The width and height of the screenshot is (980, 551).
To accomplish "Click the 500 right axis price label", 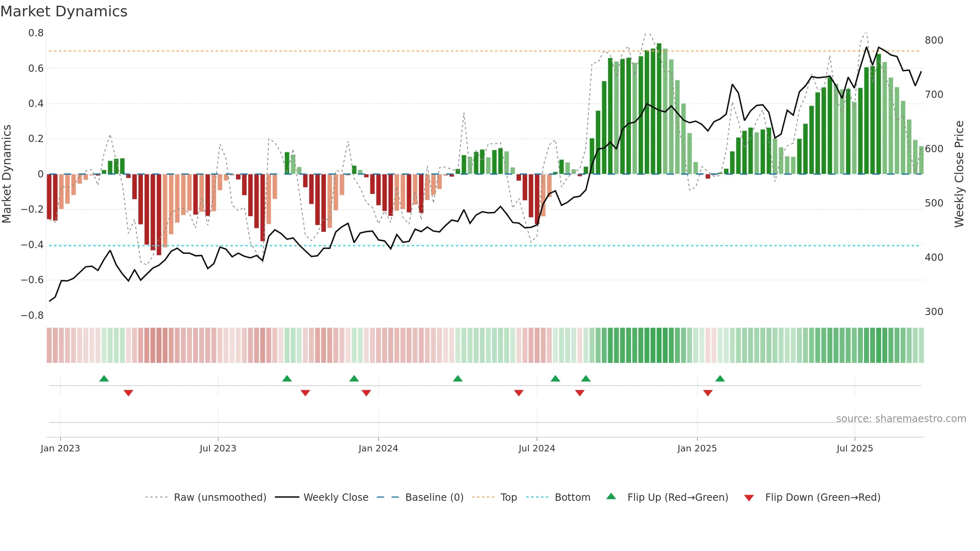I will coord(934,203).
